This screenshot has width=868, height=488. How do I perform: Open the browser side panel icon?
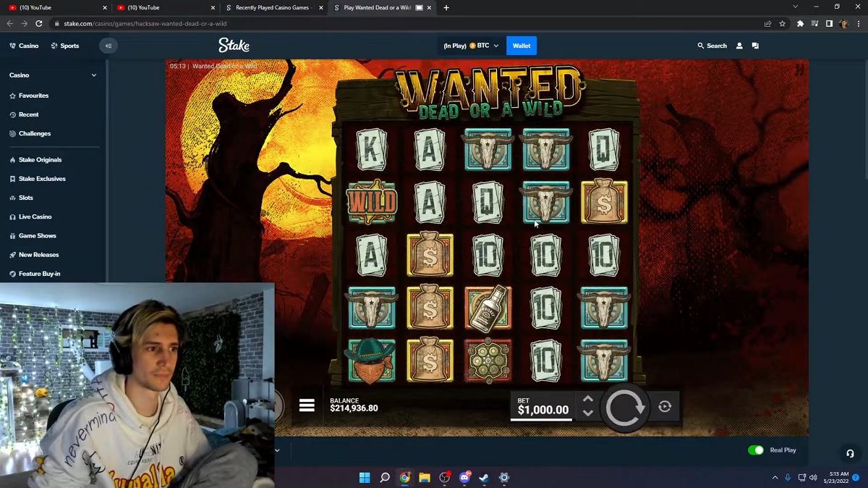pos(829,24)
